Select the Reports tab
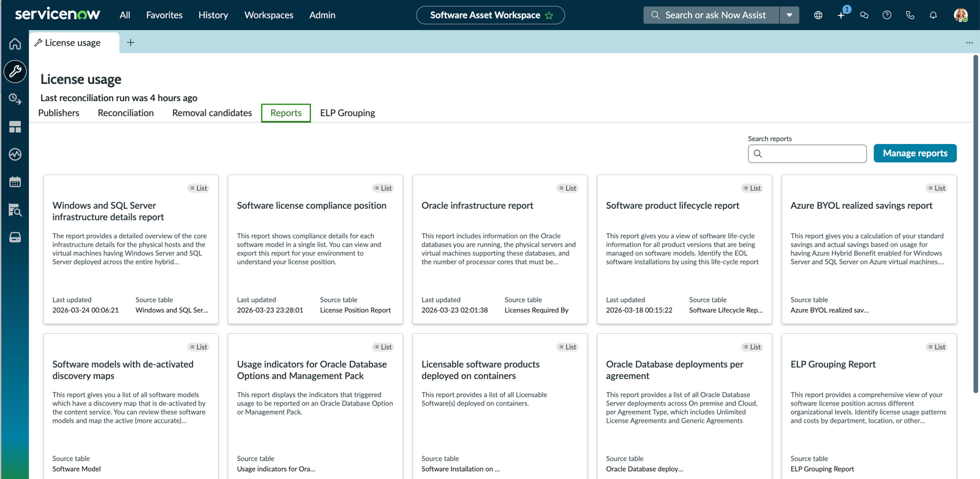This screenshot has width=980, height=479. coord(286,113)
